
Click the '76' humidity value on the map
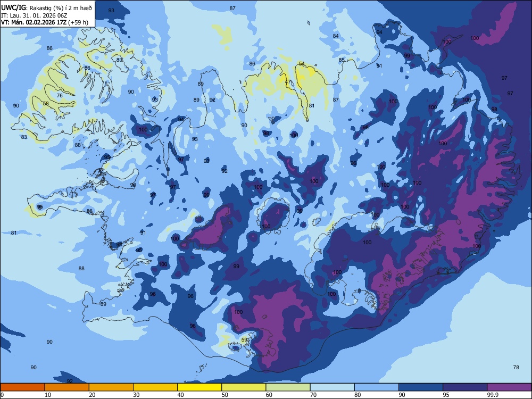pos(60,96)
